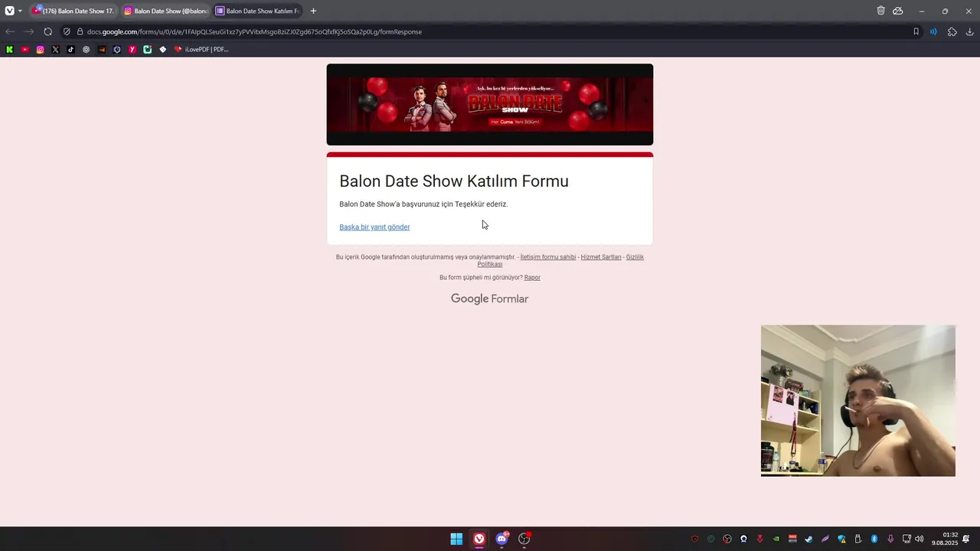Open the Windows Start menu

(x=456, y=539)
